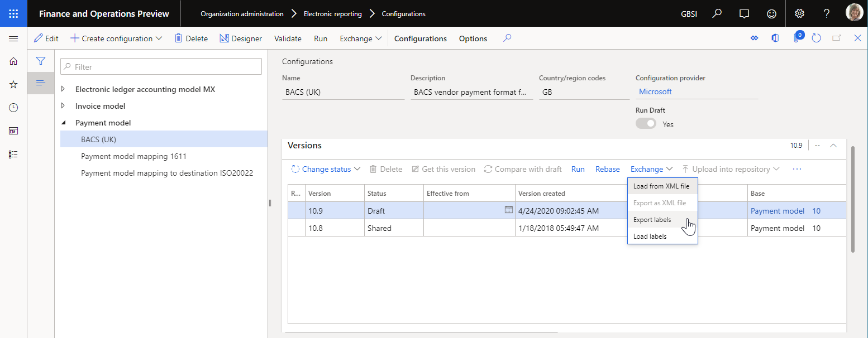Collapse the Payment model tree node
The width and height of the screenshot is (868, 338).
coord(63,123)
